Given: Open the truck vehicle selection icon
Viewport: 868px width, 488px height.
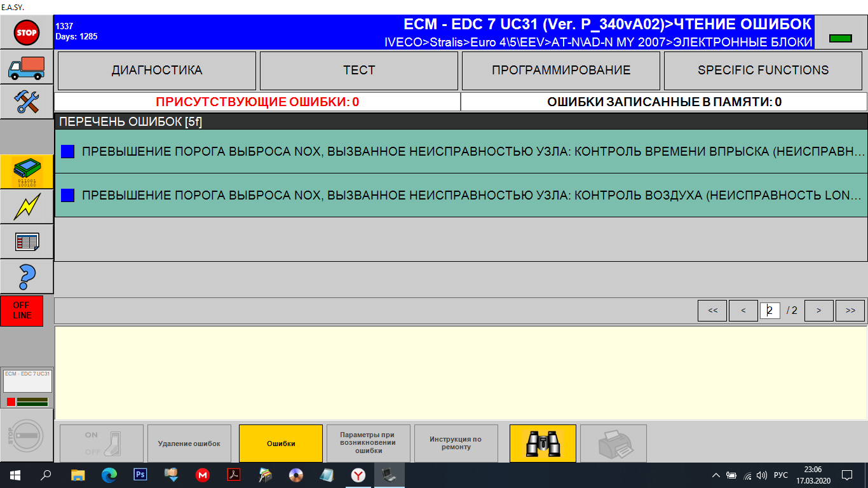Looking at the screenshot, I should pyautogui.click(x=27, y=67).
